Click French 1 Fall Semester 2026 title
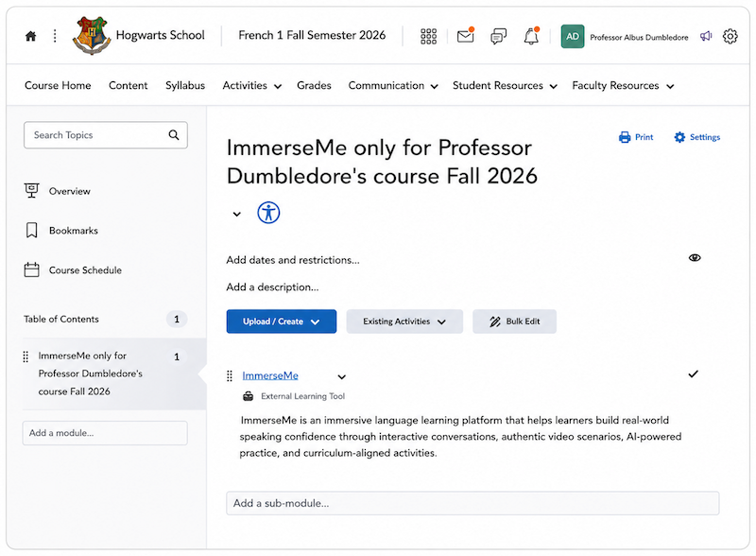756x556 pixels. point(312,35)
